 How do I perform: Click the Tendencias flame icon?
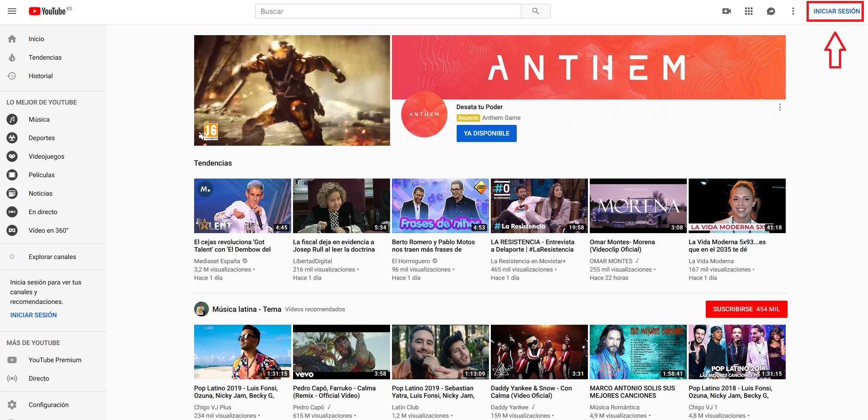tap(12, 57)
